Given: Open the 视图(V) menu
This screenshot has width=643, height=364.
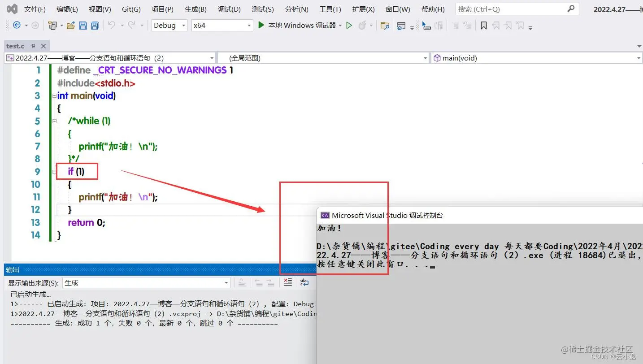Looking at the screenshot, I should pyautogui.click(x=100, y=9).
